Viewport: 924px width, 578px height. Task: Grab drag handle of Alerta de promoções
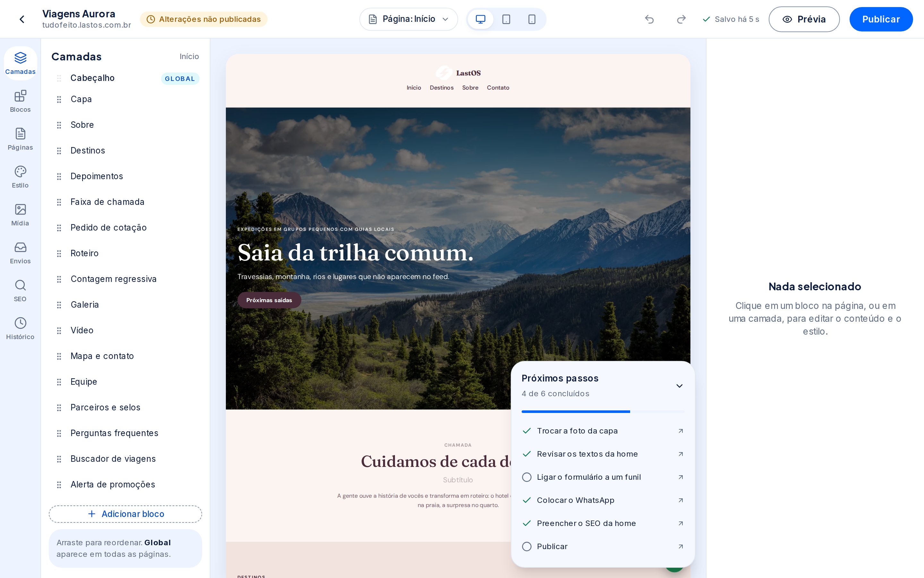pyautogui.click(x=59, y=485)
